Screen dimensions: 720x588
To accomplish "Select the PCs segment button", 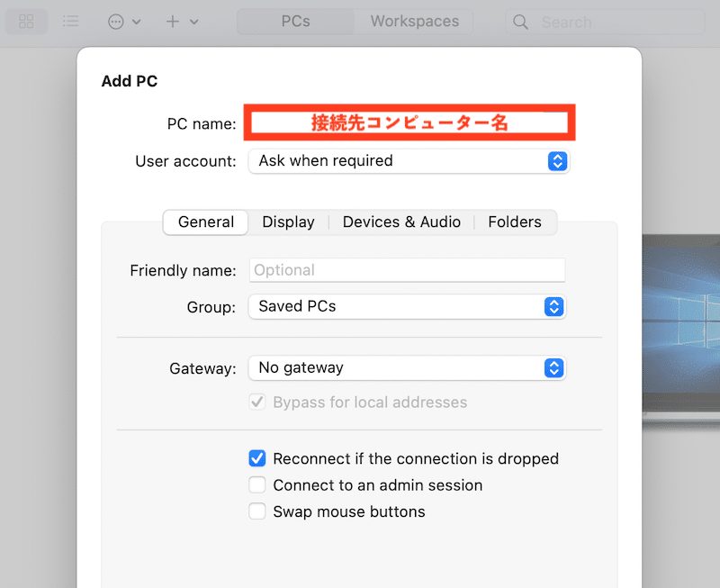I will pos(296,22).
